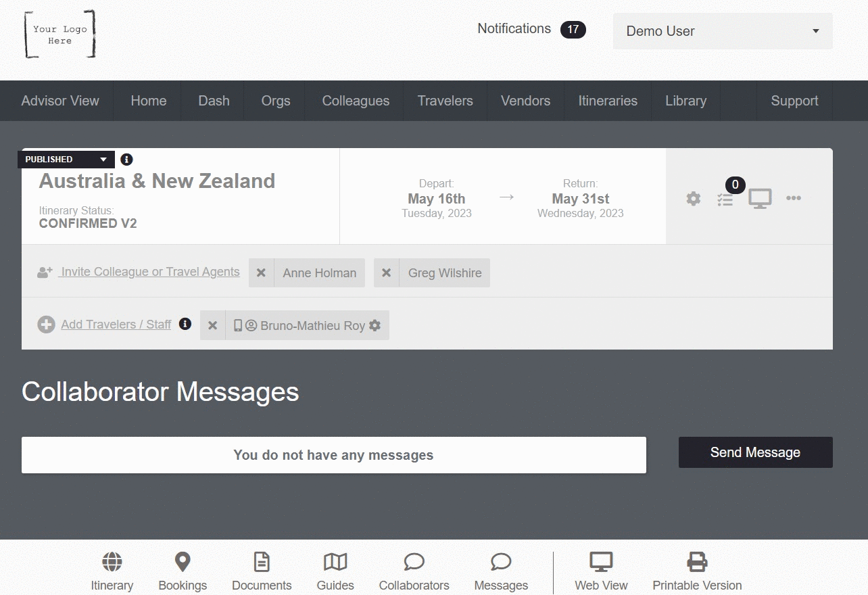868x595 pixels.
Task: Click the CONFIRMED V2 itinerary status
Action: pyautogui.click(x=88, y=224)
